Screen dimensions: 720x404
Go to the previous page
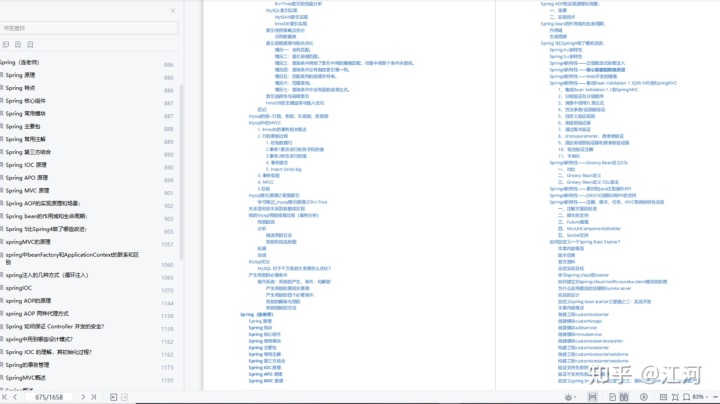[x=15, y=397]
